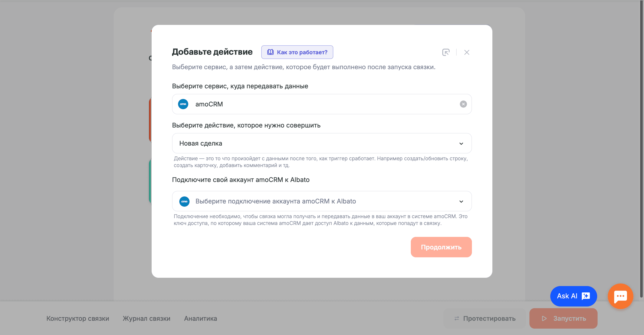This screenshot has height=335, width=644.
Task: Open the Журнал связки tab
Action: coord(146,319)
